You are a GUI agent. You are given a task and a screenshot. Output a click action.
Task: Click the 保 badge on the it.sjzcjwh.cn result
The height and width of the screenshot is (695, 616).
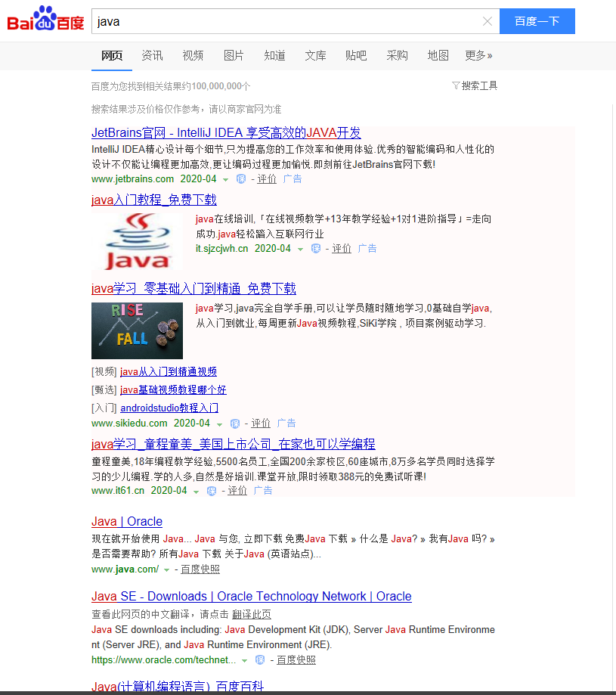tap(315, 248)
